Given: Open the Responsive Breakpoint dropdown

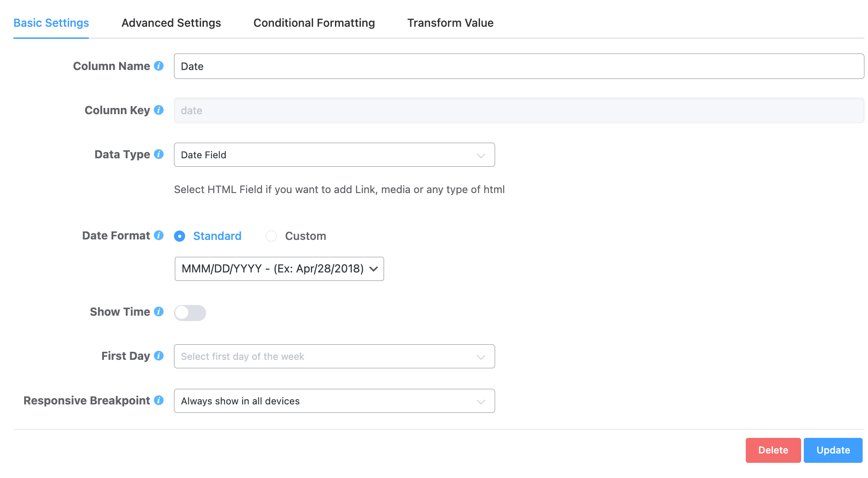Looking at the screenshot, I should 334,401.
